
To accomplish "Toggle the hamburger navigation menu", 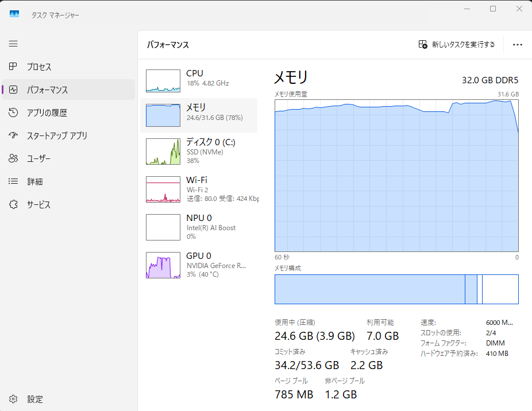I will coord(13,44).
